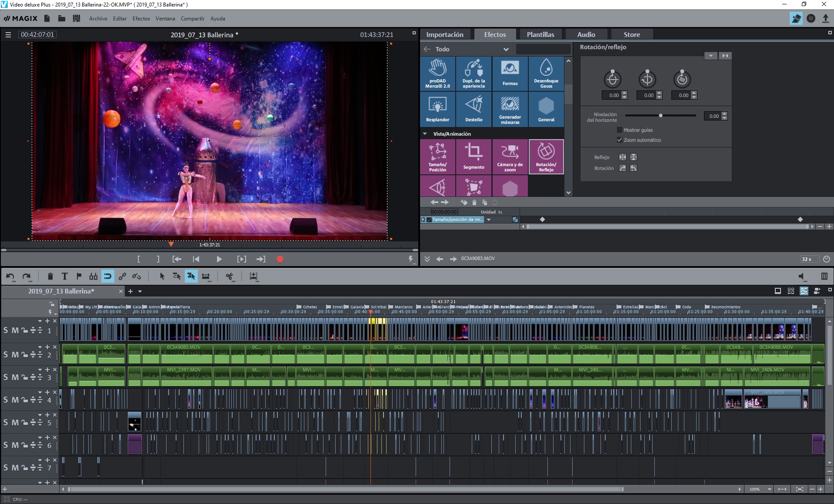Switch to the Importación tab
The width and height of the screenshot is (834, 504).
point(445,34)
